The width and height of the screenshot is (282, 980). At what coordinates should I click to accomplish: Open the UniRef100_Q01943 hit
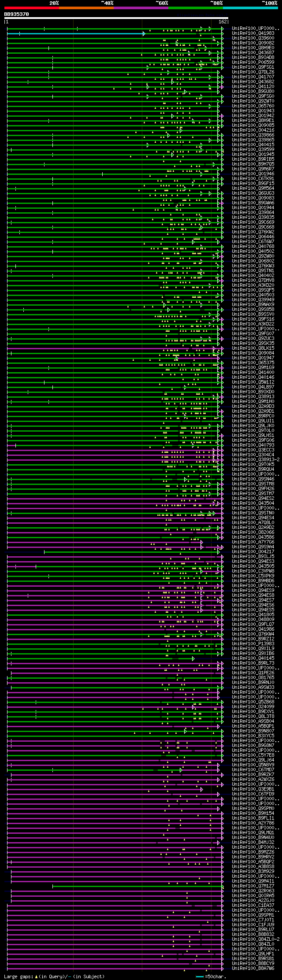pyautogui.click(x=253, y=111)
